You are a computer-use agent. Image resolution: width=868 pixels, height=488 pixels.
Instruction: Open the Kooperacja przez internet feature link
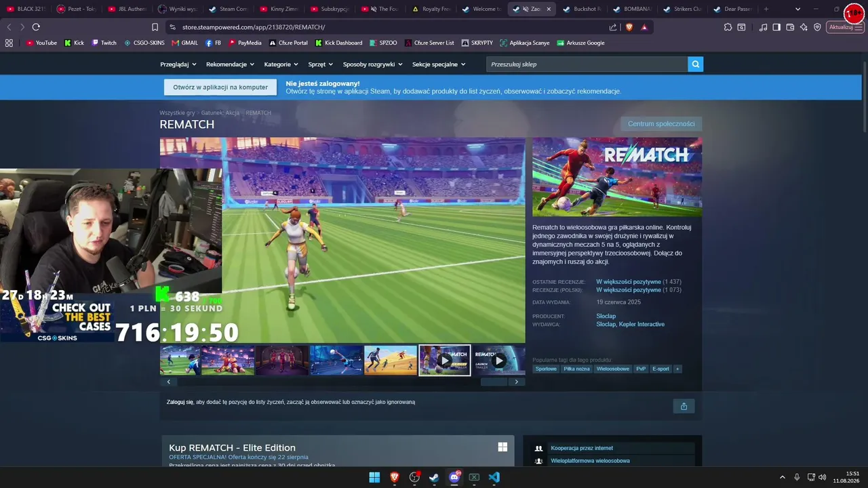[582, 448]
